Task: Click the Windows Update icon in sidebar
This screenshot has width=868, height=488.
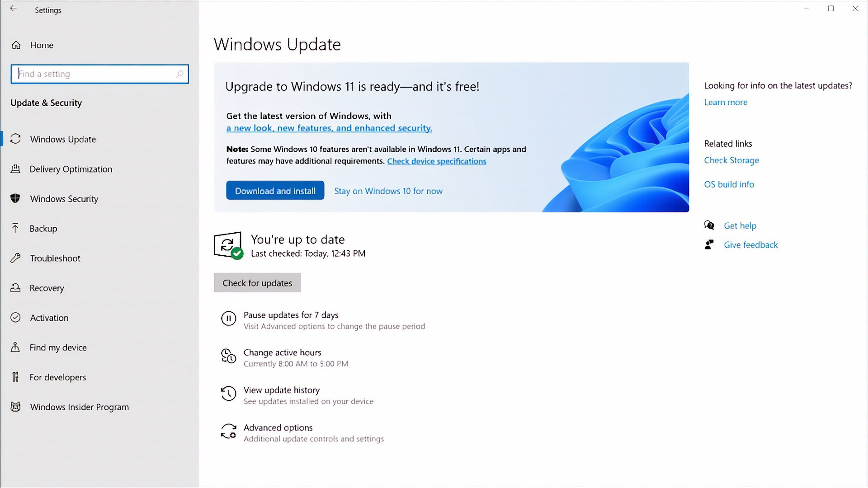Action: [x=15, y=139]
